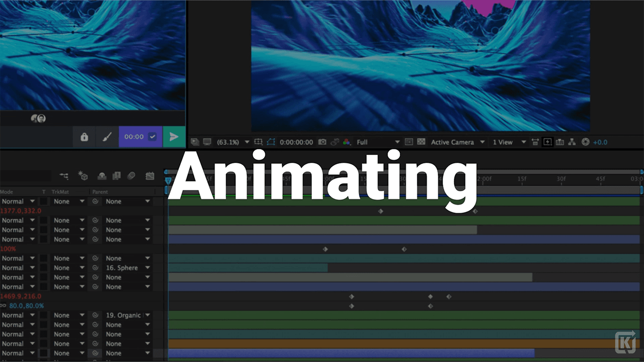Open the Active Camera 3D view dropdown
Viewport: 644px width, 362px height.
[x=458, y=142]
